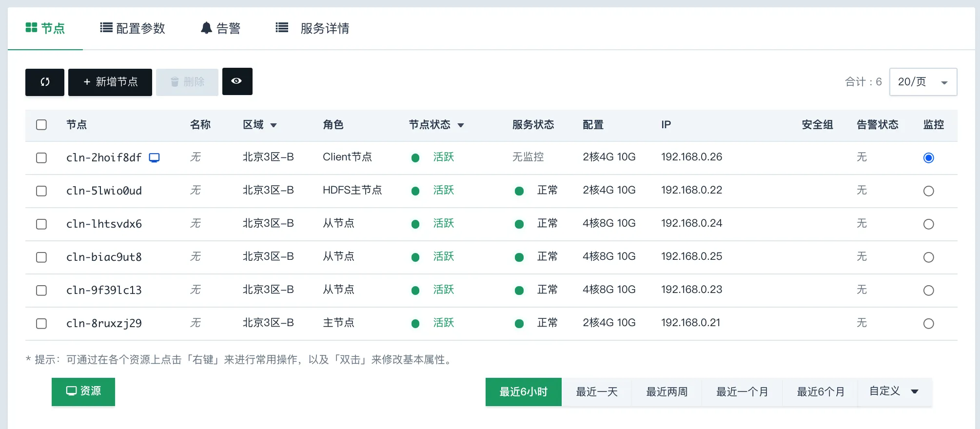Click the trash icon on 删除 button
The height and width of the screenshot is (429, 980).
[x=175, y=82]
